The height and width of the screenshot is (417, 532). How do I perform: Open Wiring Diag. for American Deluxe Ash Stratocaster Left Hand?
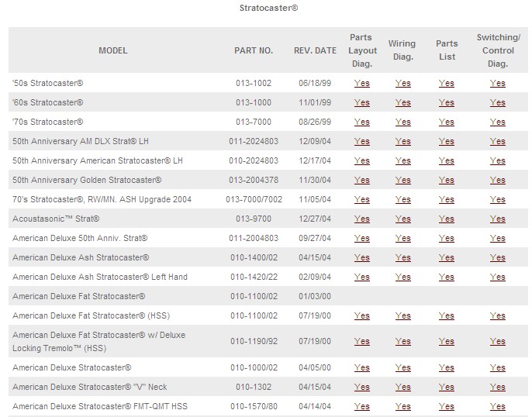pyautogui.click(x=402, y=277)
